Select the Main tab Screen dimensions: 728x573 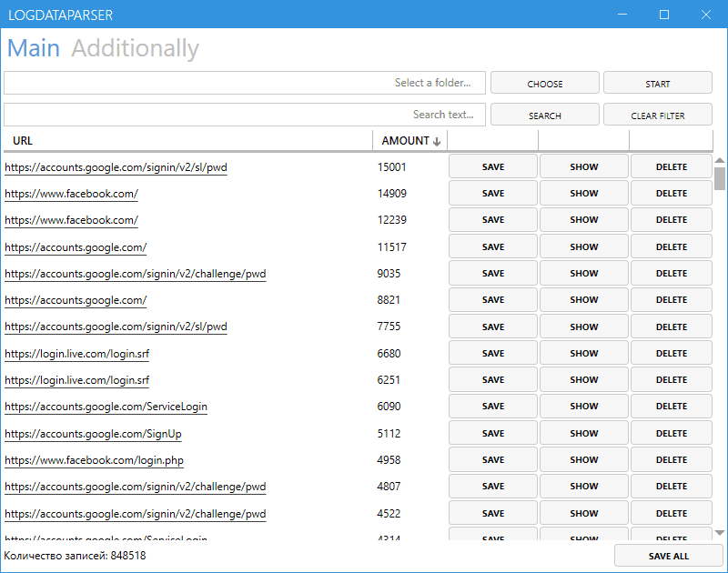(x=33, y=48)
